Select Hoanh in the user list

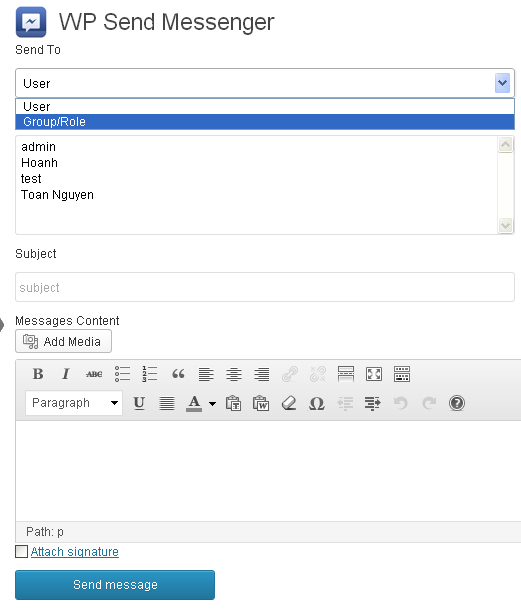(x=39, y=163)
